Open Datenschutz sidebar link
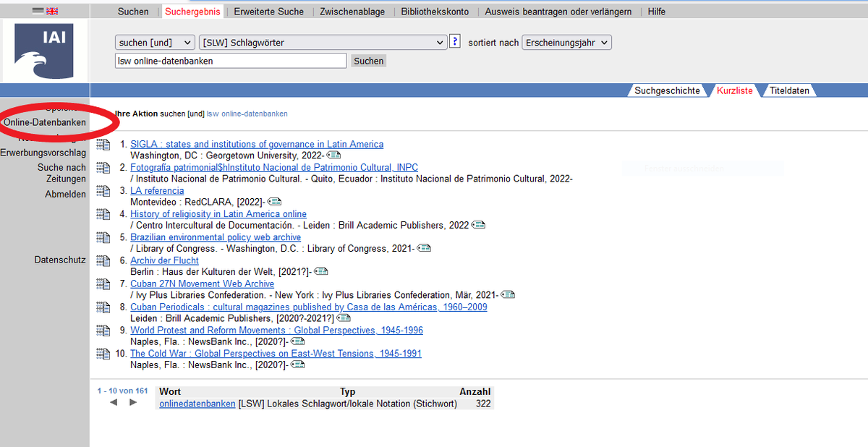Viewport: 868px width, 447px height. pyautogui.click(x=60, y=260)
